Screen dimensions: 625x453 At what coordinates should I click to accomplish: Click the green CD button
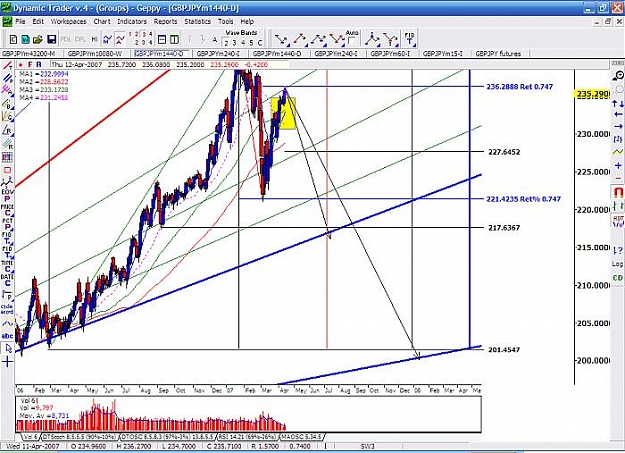click(617, 278)
